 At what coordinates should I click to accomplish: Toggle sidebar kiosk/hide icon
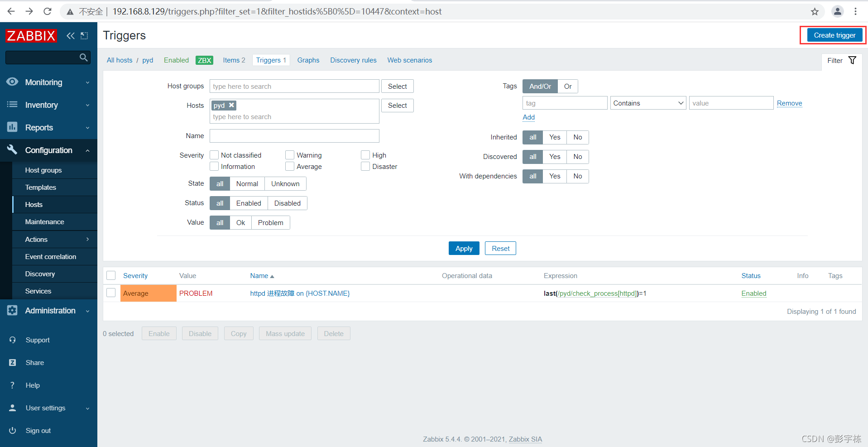tap(84, 35)
